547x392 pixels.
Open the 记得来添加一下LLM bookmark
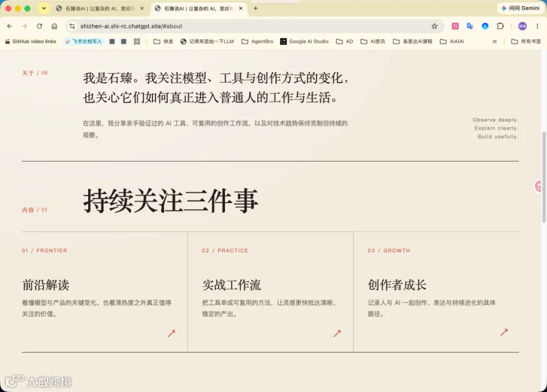click(207, 41)
